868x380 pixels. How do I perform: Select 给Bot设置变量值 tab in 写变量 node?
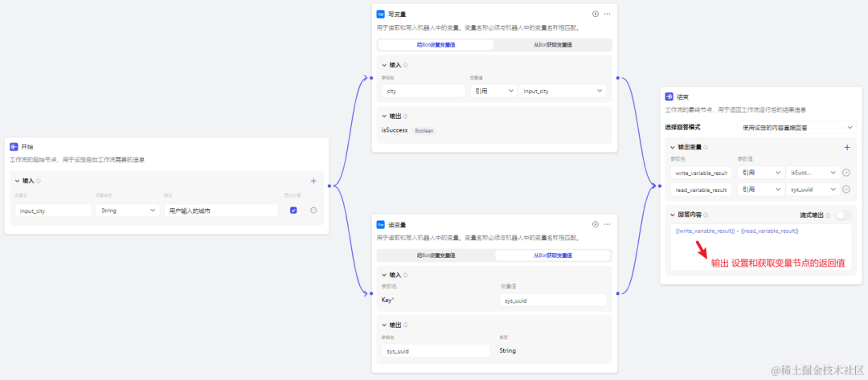point(436,45)
